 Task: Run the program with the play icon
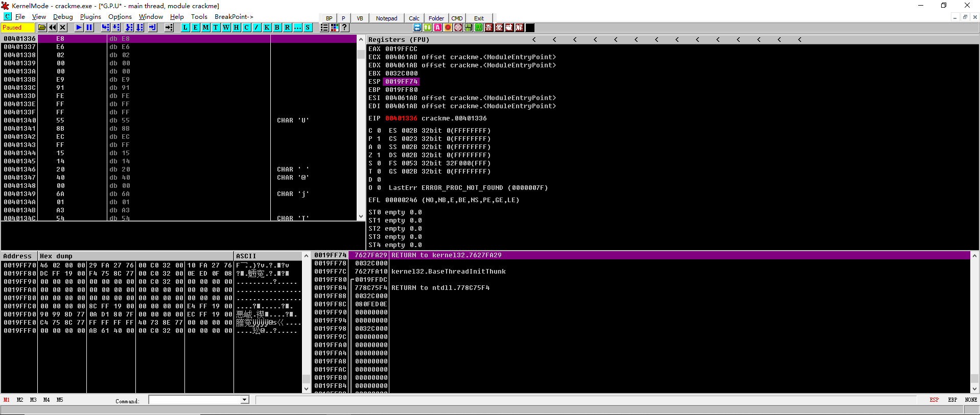(x=79, y=28)
